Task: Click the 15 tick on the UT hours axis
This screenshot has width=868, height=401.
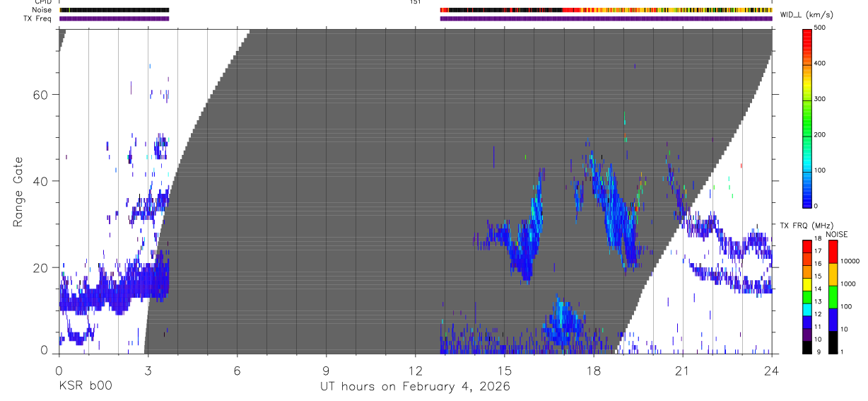Action: point(504,370)
